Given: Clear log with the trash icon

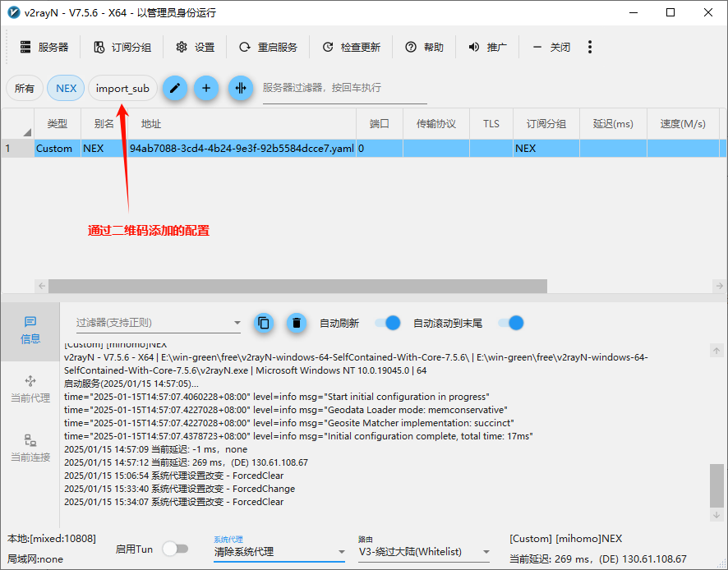Looking at the screenshot, I should tap(296, 323).
